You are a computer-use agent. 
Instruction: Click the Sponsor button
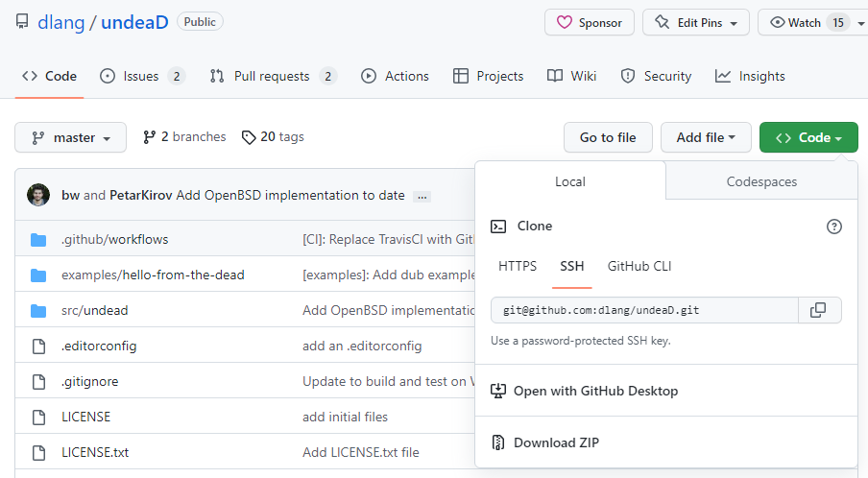click(590, 22)
